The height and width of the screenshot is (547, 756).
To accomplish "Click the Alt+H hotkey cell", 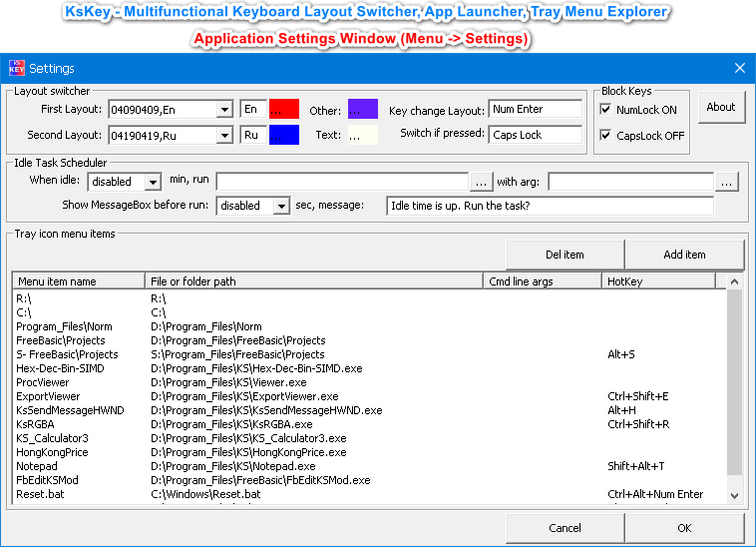I will pos(622,411).
